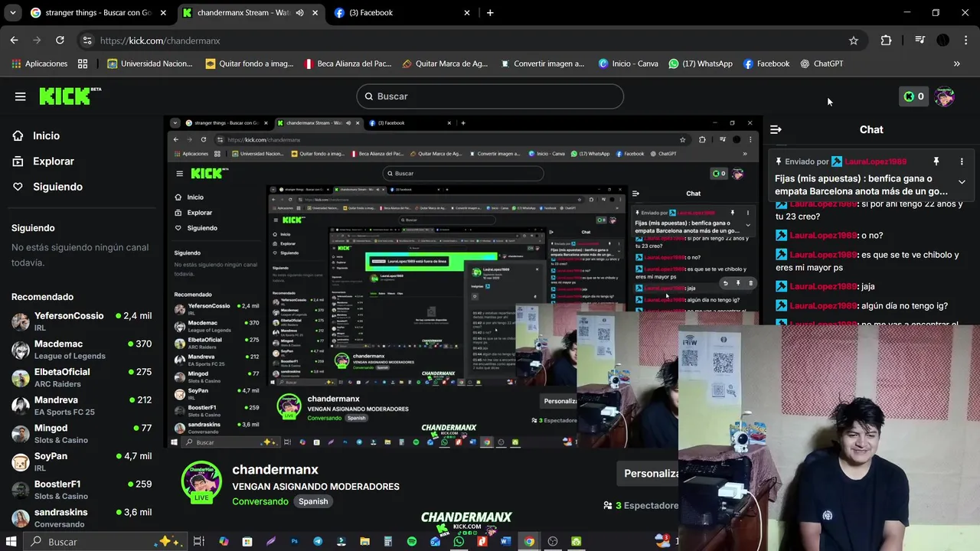980x551 pixels.
Task: Open recommended channel sandraskins
Action: tap(81, 517)
